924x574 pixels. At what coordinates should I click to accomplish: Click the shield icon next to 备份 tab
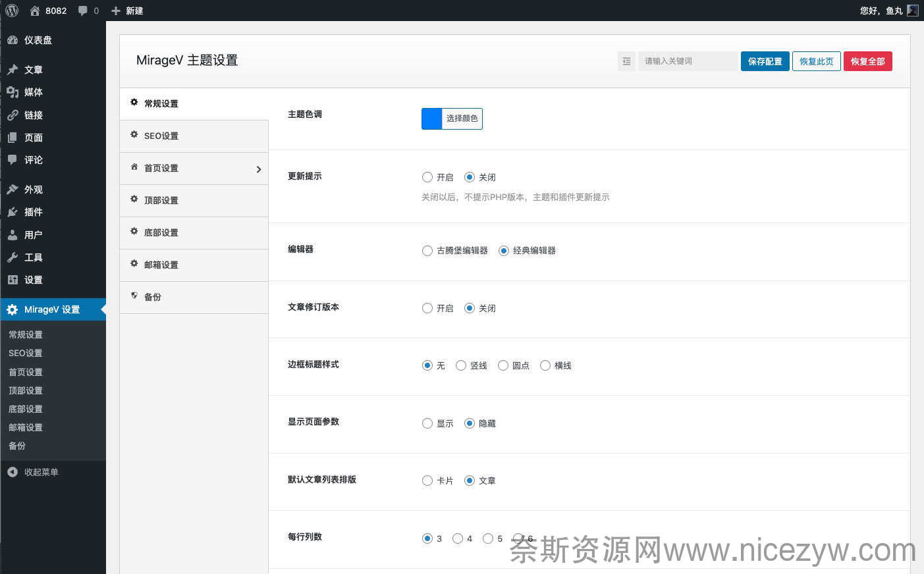134,296
